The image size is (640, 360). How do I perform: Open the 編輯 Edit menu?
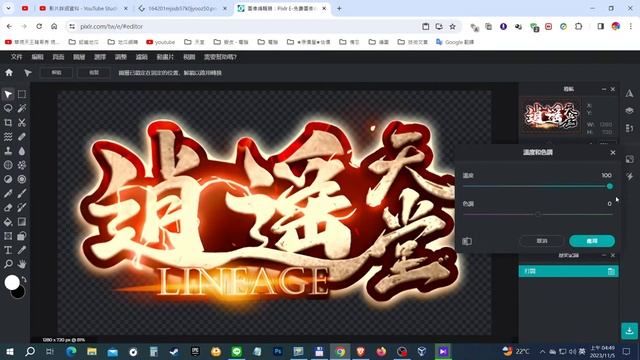[37, 57]
